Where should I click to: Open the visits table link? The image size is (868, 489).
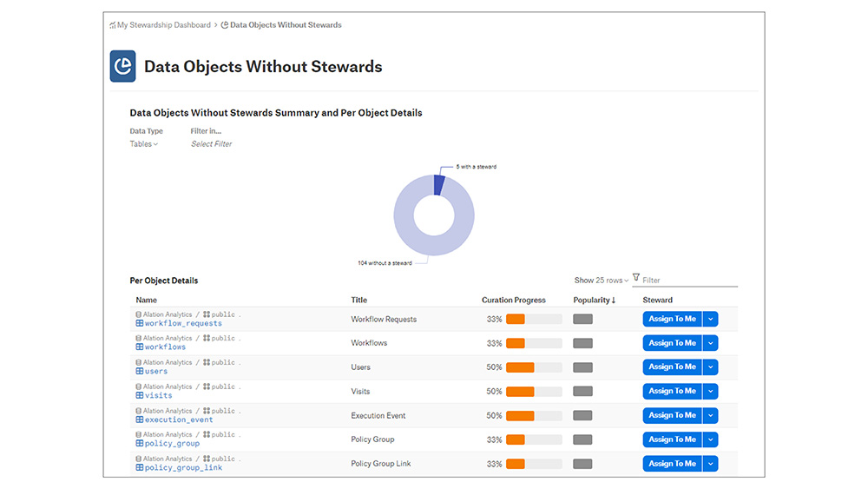click(x=158, y=395)
